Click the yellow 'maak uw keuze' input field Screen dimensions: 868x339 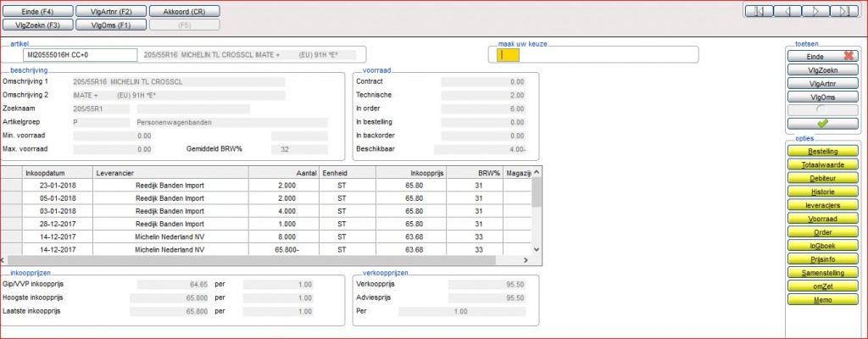click(508, 55)
